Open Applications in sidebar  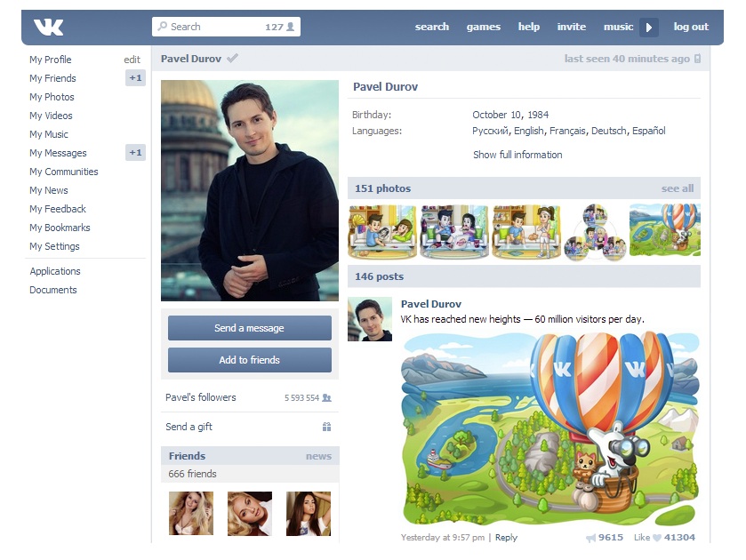point(55,271)
